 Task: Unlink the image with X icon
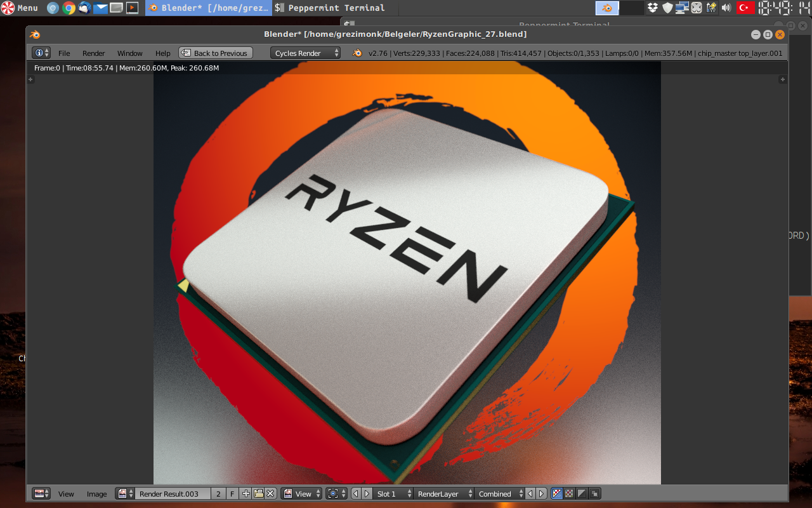[x=270, y=493]
